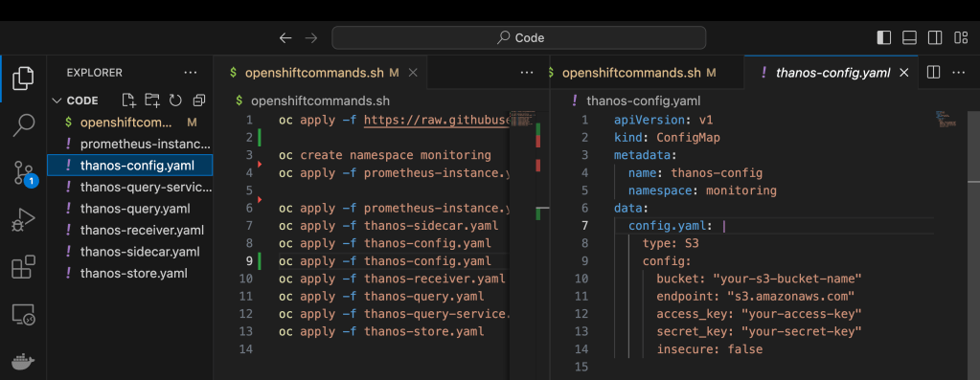Open the Run and Debug view
980x380 pixels.
tap(23, 220)
